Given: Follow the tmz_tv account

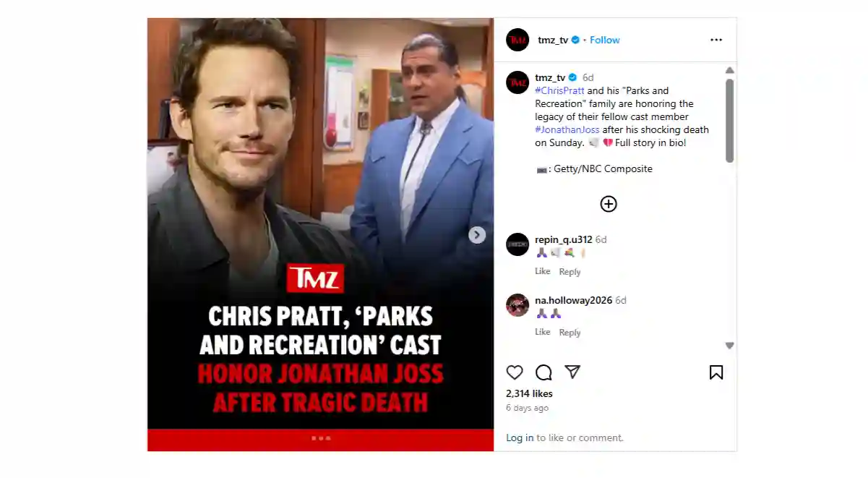Looking at the screenshot, I should [x=605, y=40].
